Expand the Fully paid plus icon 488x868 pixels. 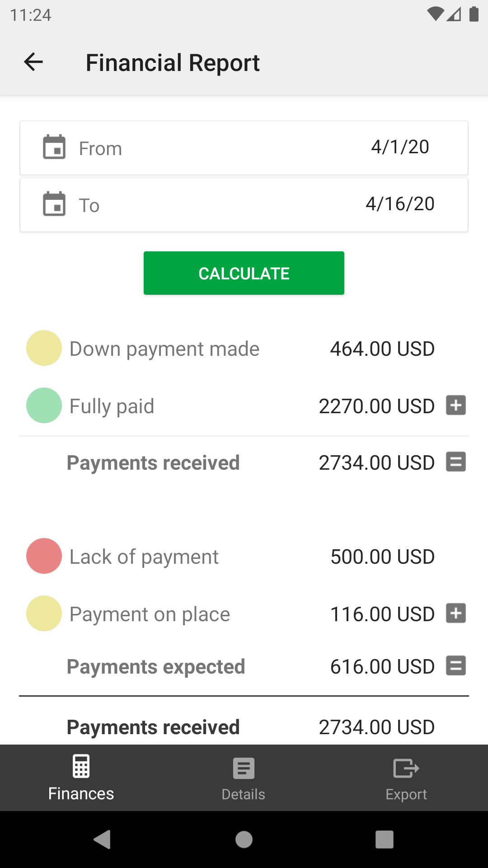[456, 405]
